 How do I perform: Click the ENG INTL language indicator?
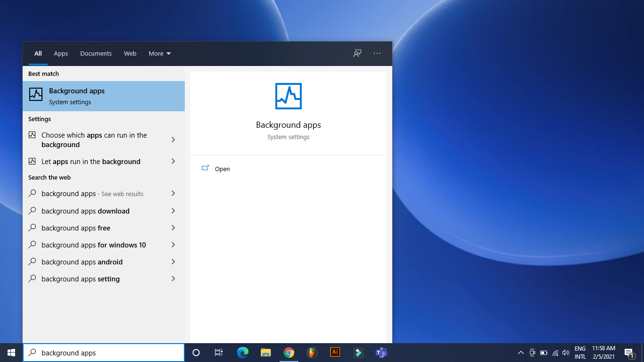(580, 353)
